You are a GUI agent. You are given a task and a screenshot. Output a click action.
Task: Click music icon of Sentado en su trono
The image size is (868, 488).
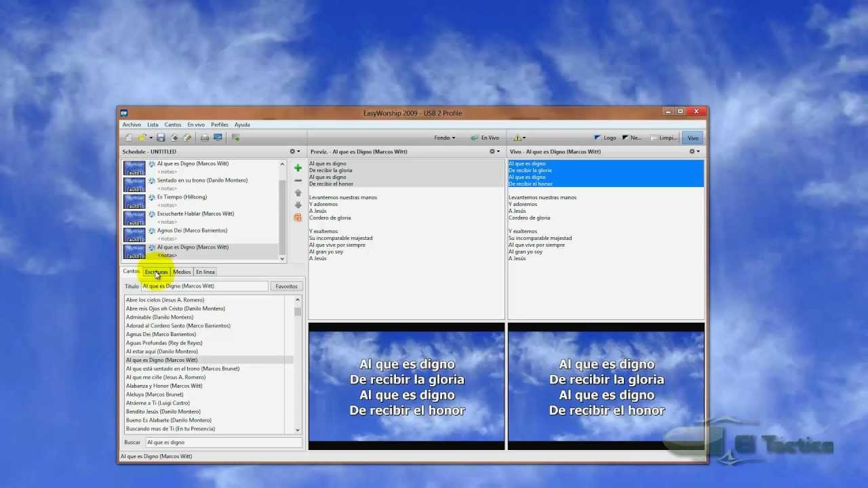pyautogui.click(x=152, y=180)
